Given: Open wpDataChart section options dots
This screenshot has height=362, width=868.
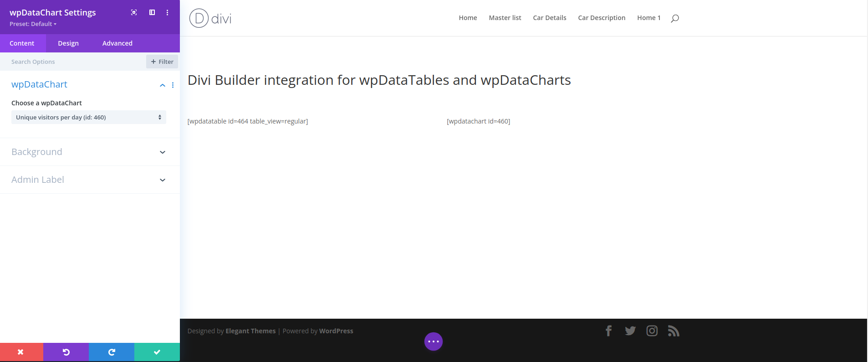Looking at the screenshot, I should 173,85.
